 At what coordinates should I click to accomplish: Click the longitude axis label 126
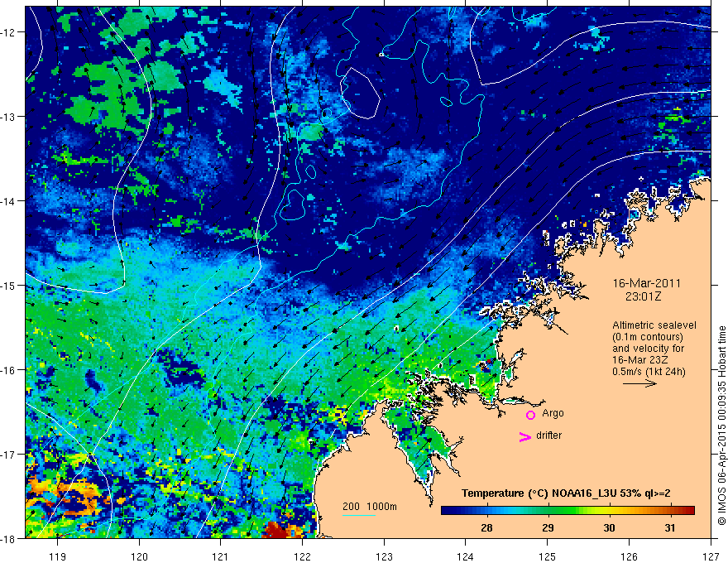[629, 556]
